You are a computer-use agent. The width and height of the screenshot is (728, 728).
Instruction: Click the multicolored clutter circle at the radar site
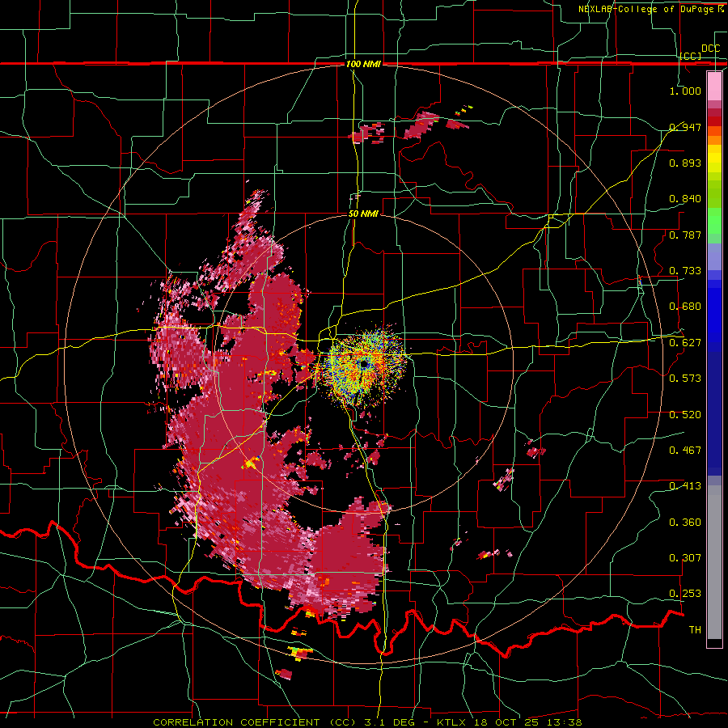tap(363, 366)
